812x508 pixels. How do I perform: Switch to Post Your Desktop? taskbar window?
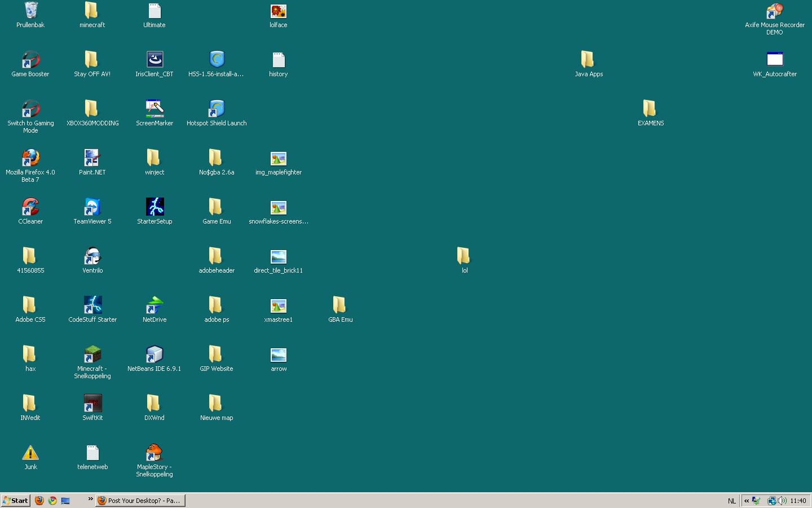point(140,501)
